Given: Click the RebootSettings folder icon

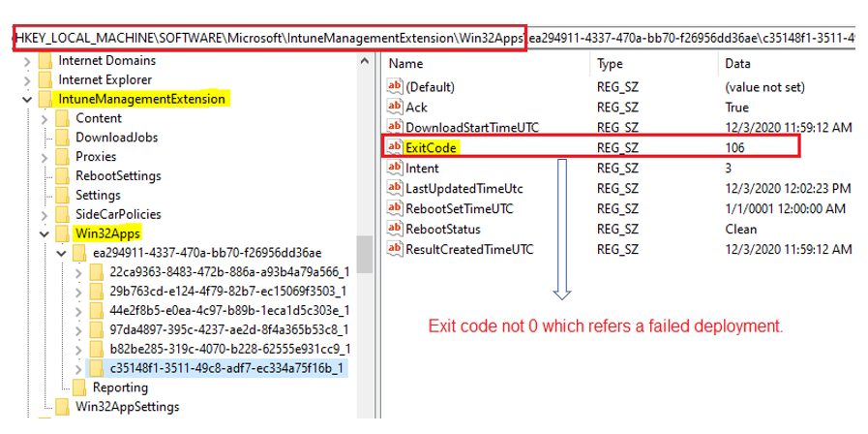Looking at the screenshot, I should tap(63, 176).
